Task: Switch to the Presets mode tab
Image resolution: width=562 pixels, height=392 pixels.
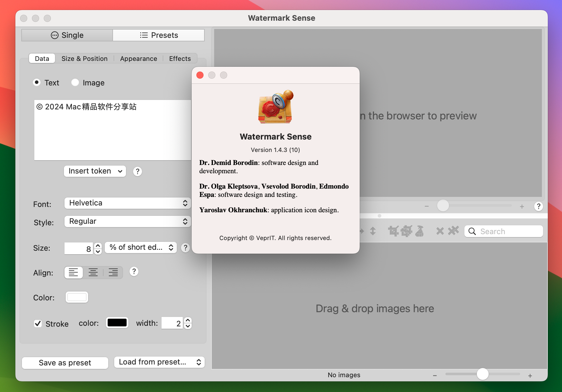Action: point(159,35)
